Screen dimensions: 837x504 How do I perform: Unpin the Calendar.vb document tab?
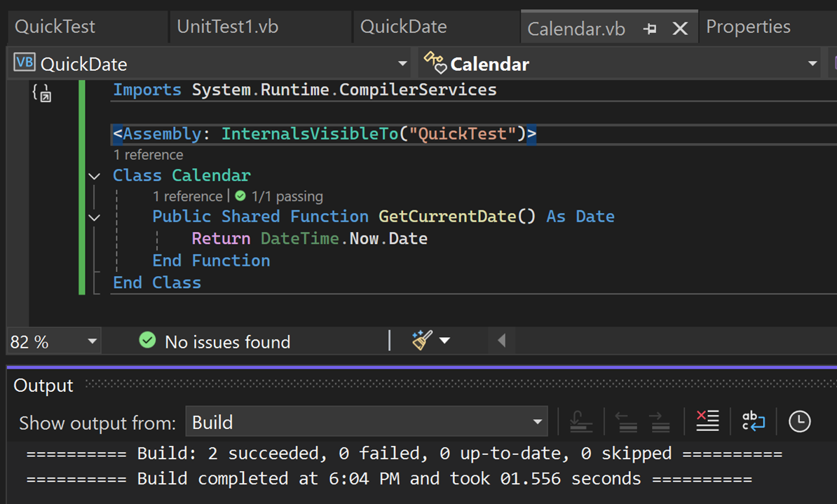point(650,28)
